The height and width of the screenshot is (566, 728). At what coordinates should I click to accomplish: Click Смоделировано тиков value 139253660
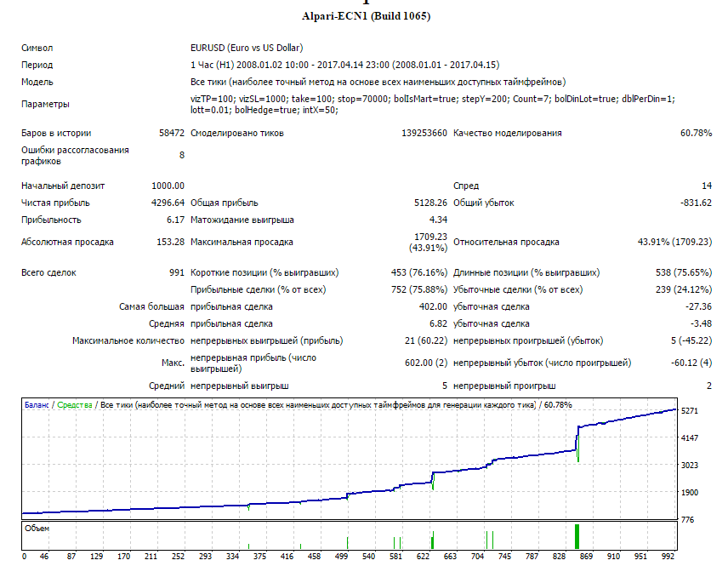tap(424, 134)
